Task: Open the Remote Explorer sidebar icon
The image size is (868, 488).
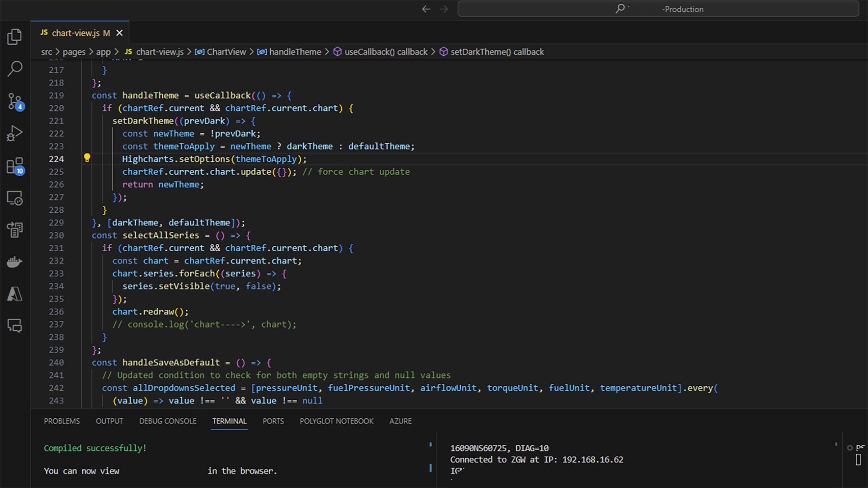Action: coord(15,198)
